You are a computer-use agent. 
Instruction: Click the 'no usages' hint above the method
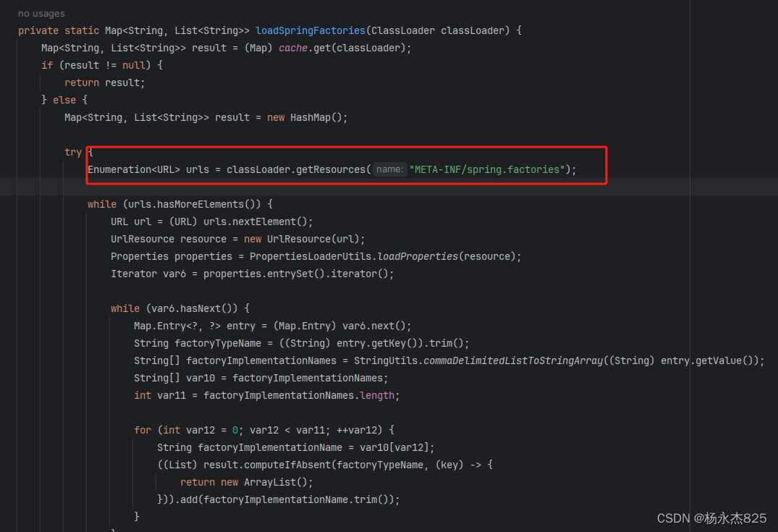40,13
